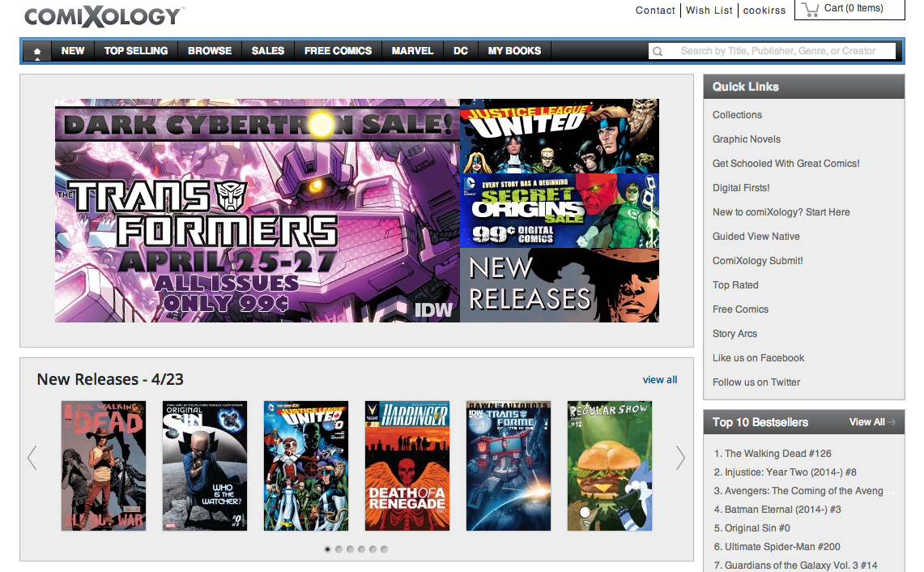Click the comiXology logo

104,16
